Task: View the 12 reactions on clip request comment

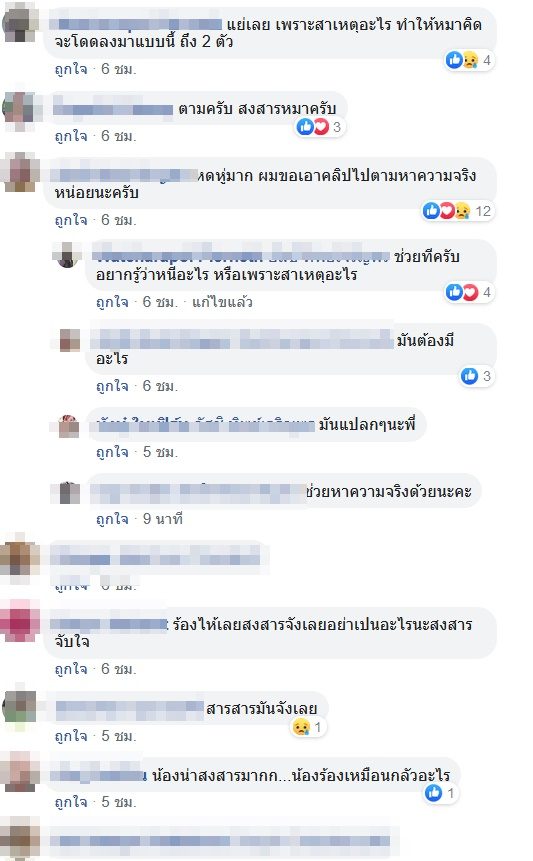Action: [x=458, y=211]
